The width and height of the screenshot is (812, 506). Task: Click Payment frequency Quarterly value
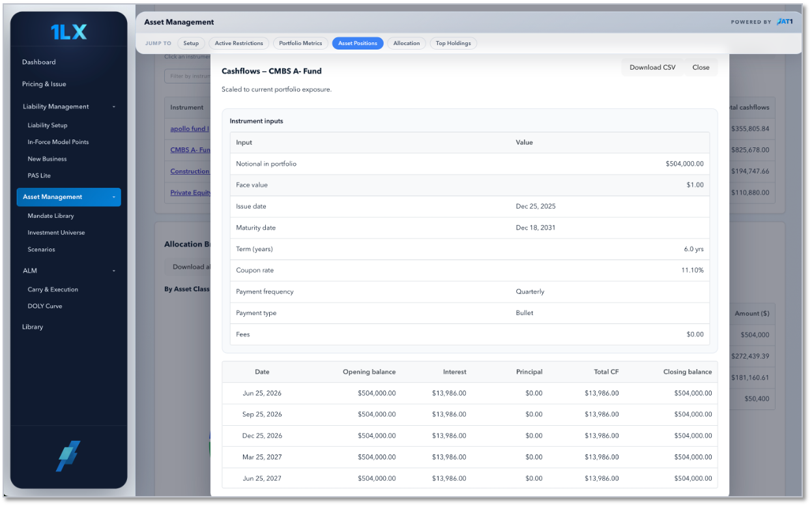coord(530,292)
